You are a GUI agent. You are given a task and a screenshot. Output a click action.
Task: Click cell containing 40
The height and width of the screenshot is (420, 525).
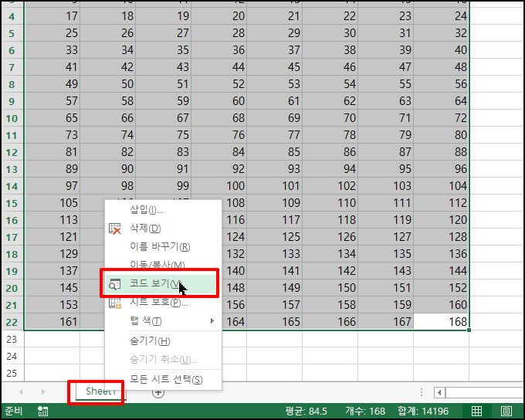(441, 50)
